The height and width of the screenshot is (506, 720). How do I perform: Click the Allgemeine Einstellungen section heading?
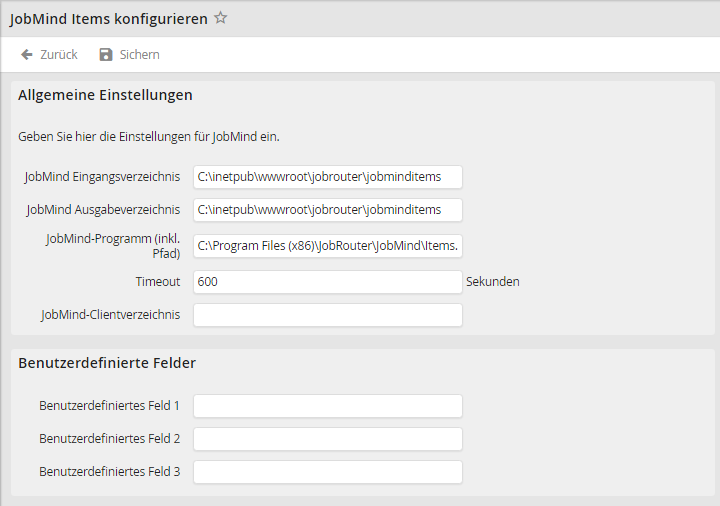(105, 95)
